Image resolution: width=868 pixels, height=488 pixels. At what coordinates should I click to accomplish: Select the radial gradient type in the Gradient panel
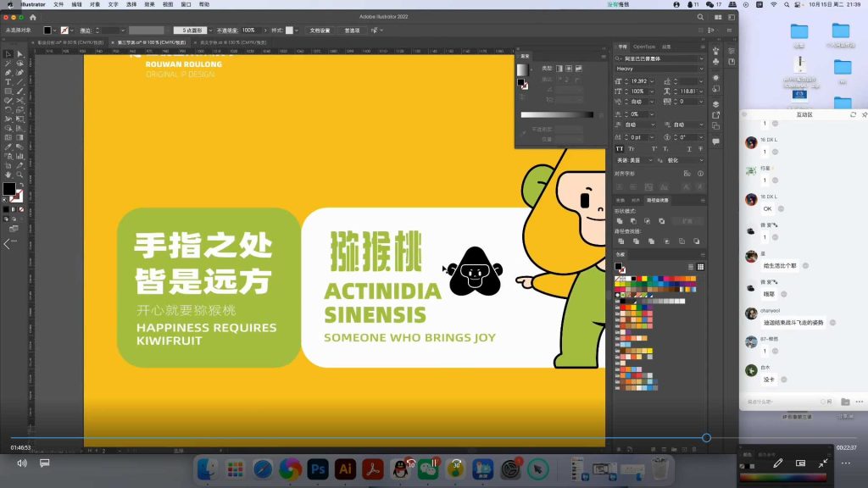pyautogui.click(x=569, y=69)
